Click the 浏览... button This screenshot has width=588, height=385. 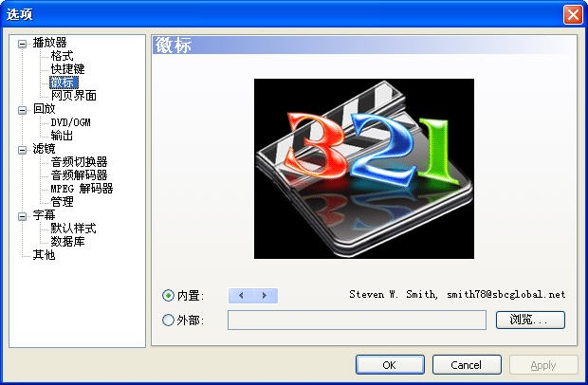pyautogui.click(x=530, y=321)
